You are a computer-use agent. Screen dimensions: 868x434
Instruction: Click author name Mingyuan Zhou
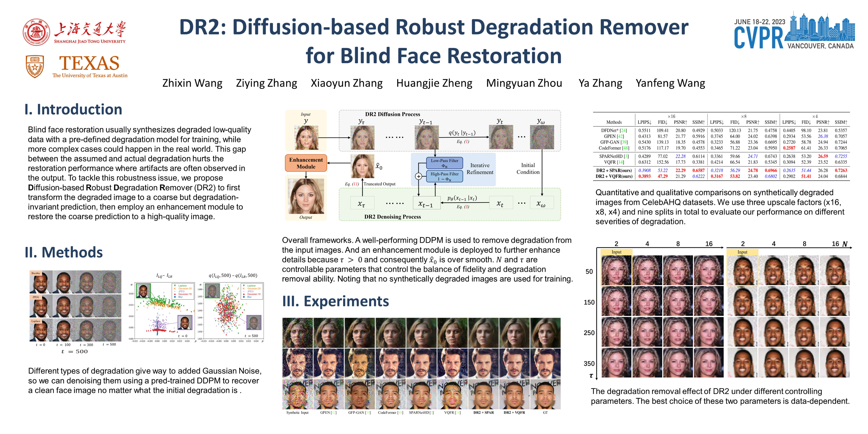click(524, 83)
